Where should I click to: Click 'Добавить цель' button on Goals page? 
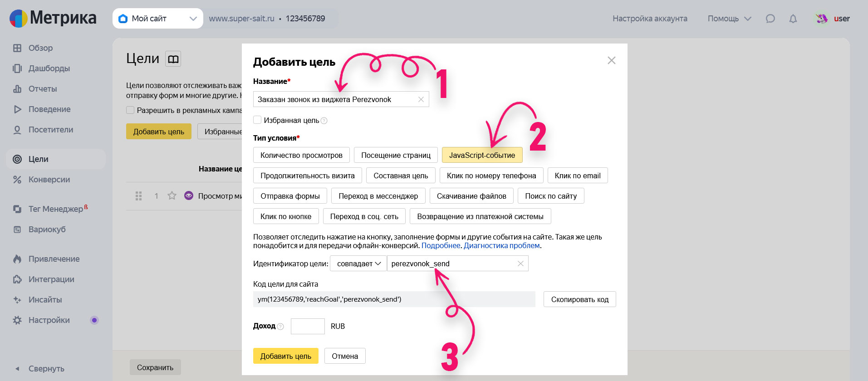click(x=159, y=132)
